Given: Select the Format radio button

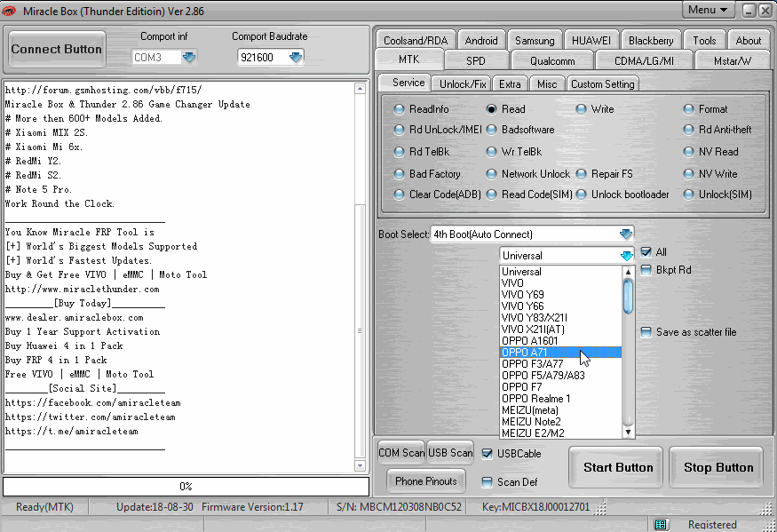Looking at the screenshot, I should click(688, 109).
